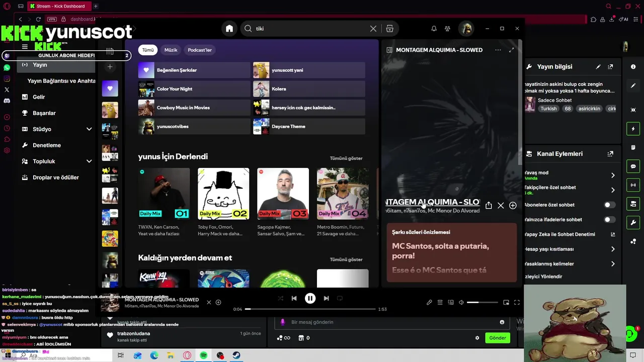Seek within the track progress bar
The width and height of the screenshot is (644, 362).
click(310, 309)
